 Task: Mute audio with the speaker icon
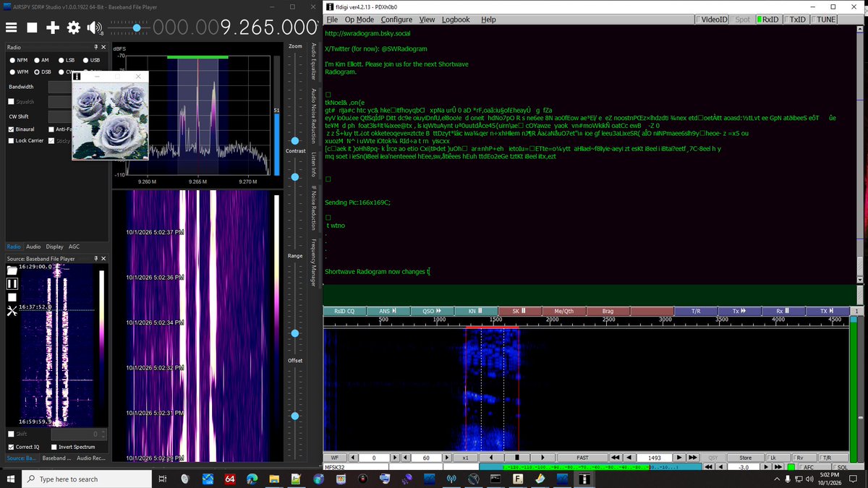tap(94, 27)
